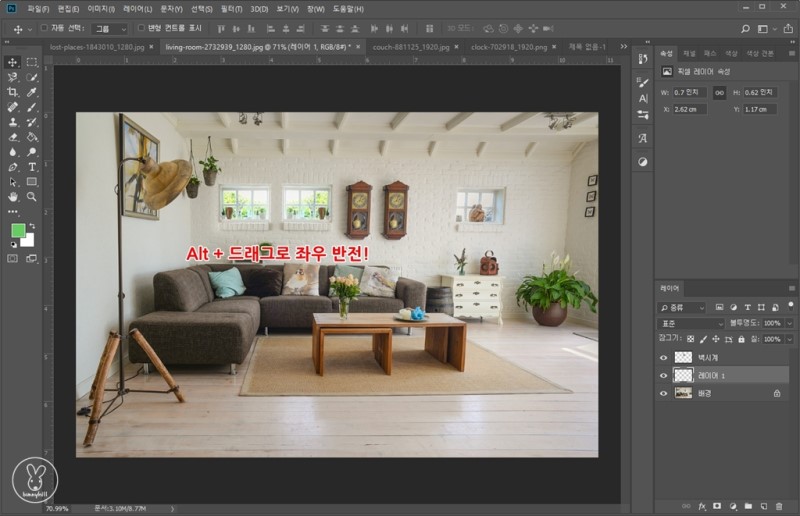Click the fx layer style icon
The image size is (800, 516).
703,507
